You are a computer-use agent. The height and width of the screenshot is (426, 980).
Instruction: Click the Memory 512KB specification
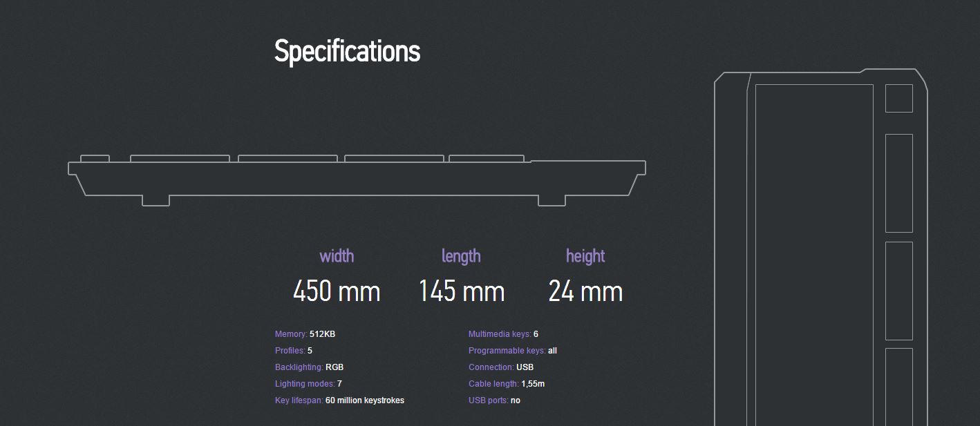pyautogui.click(x=305, y=334)
